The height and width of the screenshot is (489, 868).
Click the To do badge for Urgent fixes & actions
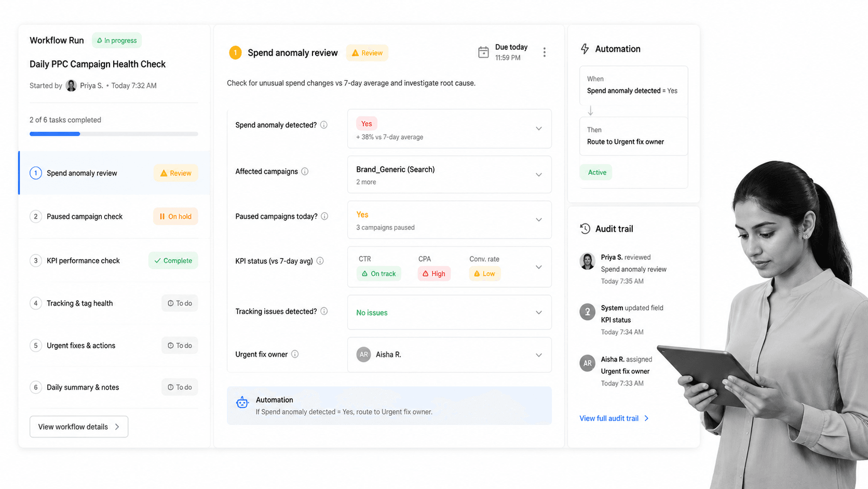(180, 346)
